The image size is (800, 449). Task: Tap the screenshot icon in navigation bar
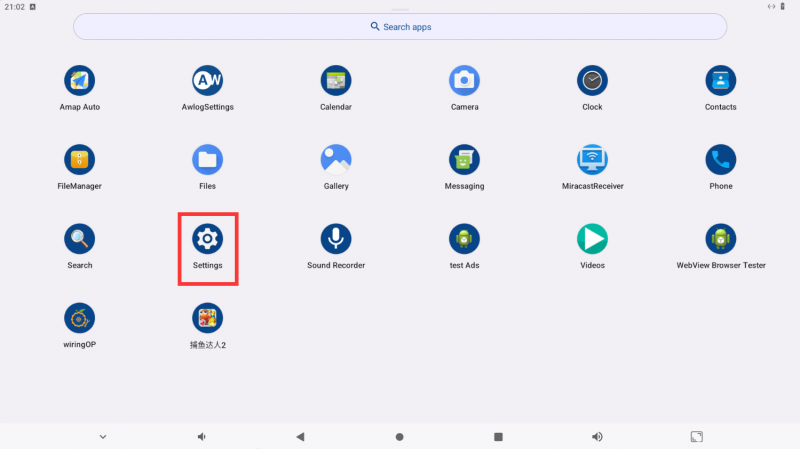696,437
